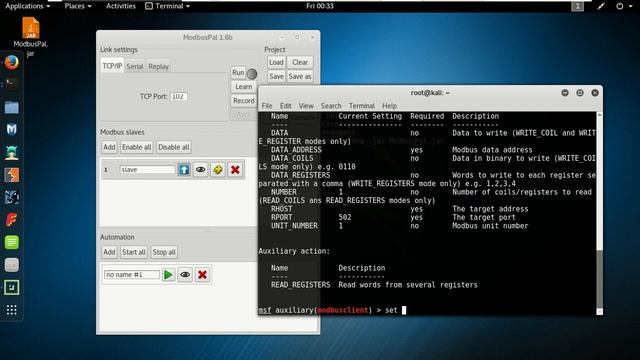Viewport: 640px width, 360px height.
Task: Open terminal Terminal menu
Action: pos(362,106)
